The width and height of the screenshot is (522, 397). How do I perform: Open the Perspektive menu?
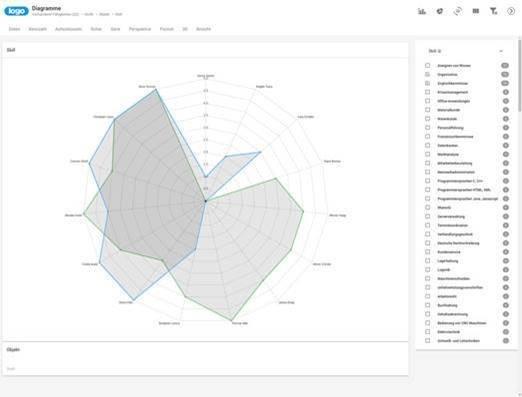point(140,29)
